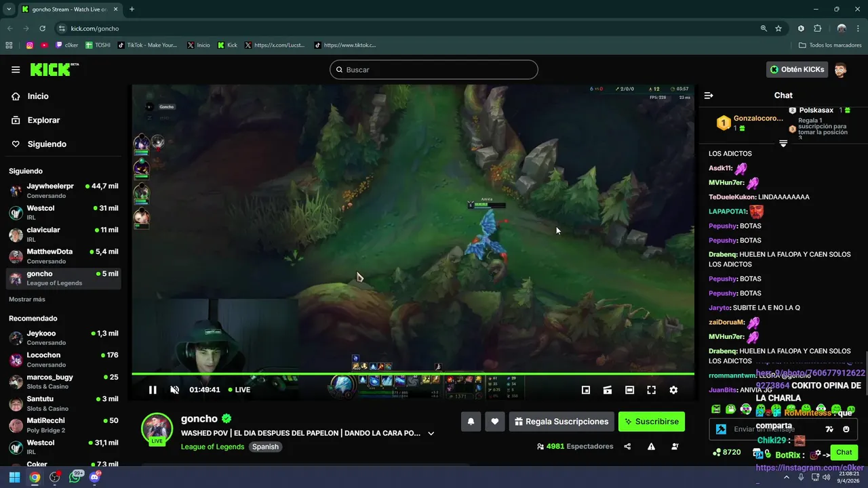The height and width of the screenshot is (488, 868).
Task: Click the Obtén KICKs button
Action: (797, 69)
